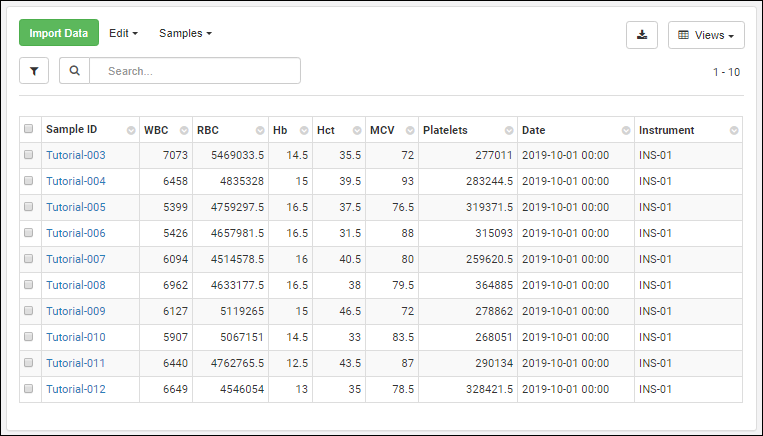Viewport: 763px width, 436px height.
Task: Click the search magnifier icon
Action: point(75,71)
